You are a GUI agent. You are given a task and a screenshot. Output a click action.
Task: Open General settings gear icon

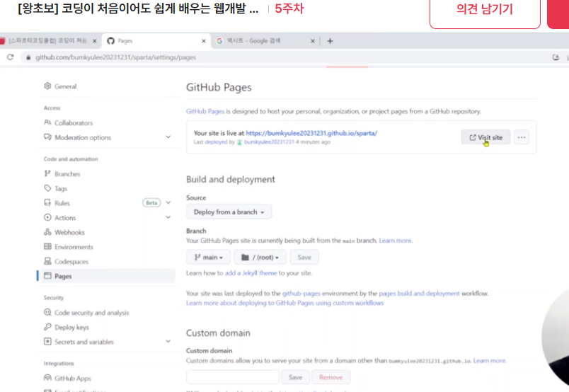click(x=47, y=86)
